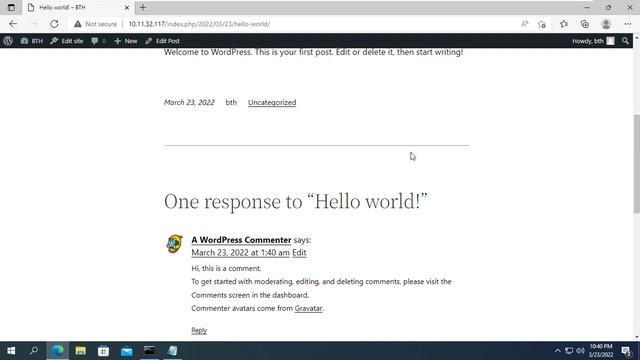Open the notification center icon
This screenshot has height=360, width=640.
point(626,351)
